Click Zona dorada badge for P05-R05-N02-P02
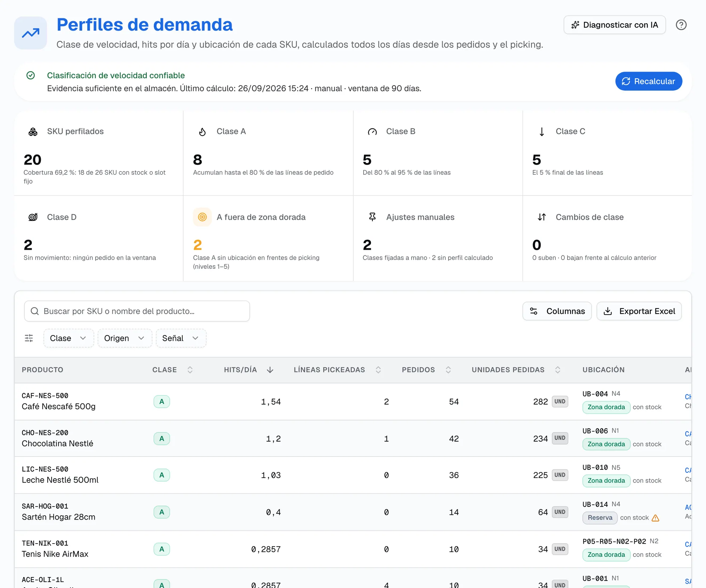706x588 pixels. point(606,555)
